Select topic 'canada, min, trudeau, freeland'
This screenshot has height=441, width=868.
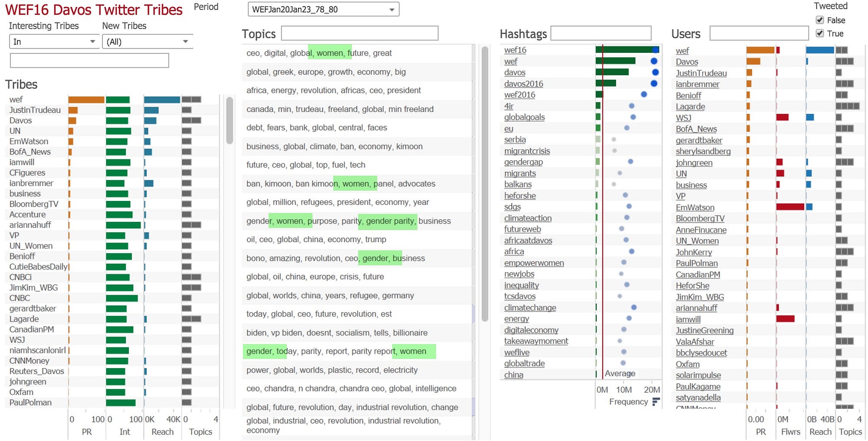click(357, 109)
